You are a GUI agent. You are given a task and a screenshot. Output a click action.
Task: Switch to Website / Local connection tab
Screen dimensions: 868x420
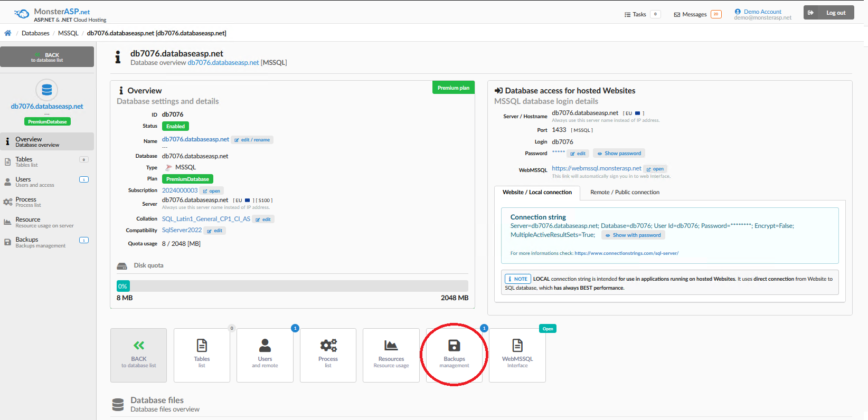pyautogui.click(x=537, y=193)
